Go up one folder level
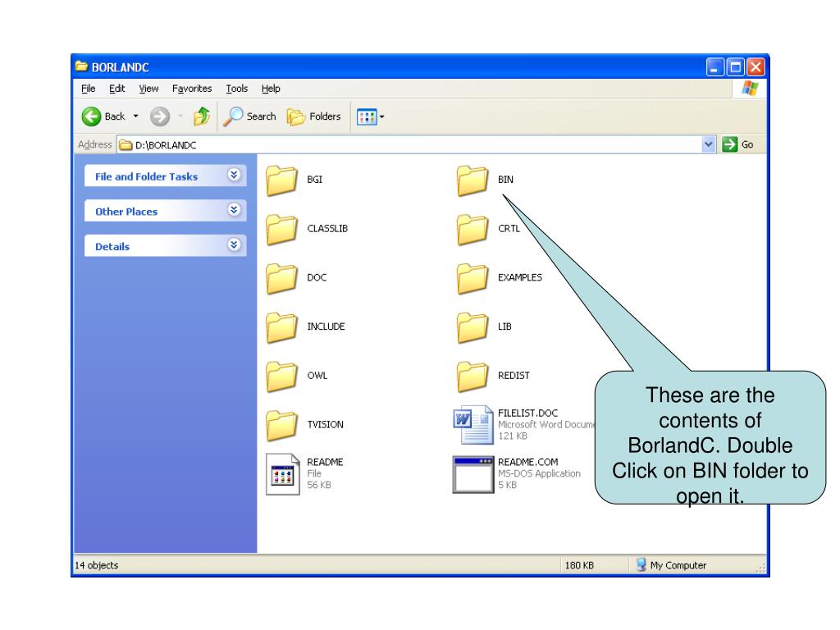The width and height of the screenshot is (840, 630). click(x=202, y=116)
